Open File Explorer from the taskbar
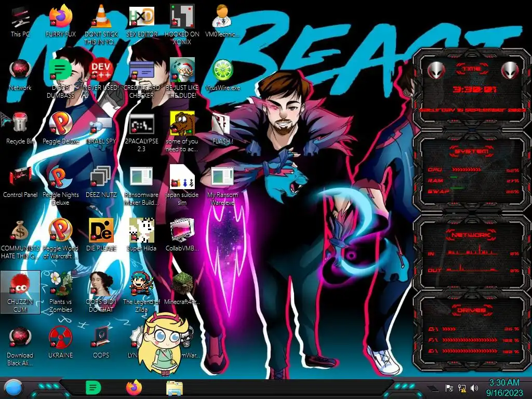Screen dimensions: 532x399 (175, 388)
